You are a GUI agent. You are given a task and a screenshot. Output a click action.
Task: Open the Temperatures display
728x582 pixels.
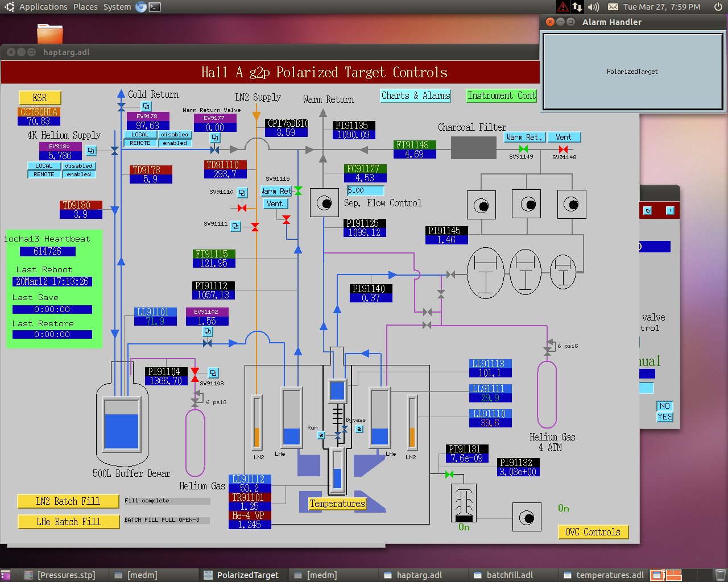click(337, 504)
